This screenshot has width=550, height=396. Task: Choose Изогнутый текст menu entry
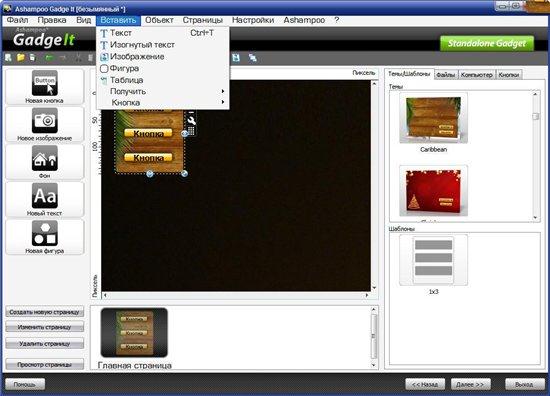tap(163, 45)
